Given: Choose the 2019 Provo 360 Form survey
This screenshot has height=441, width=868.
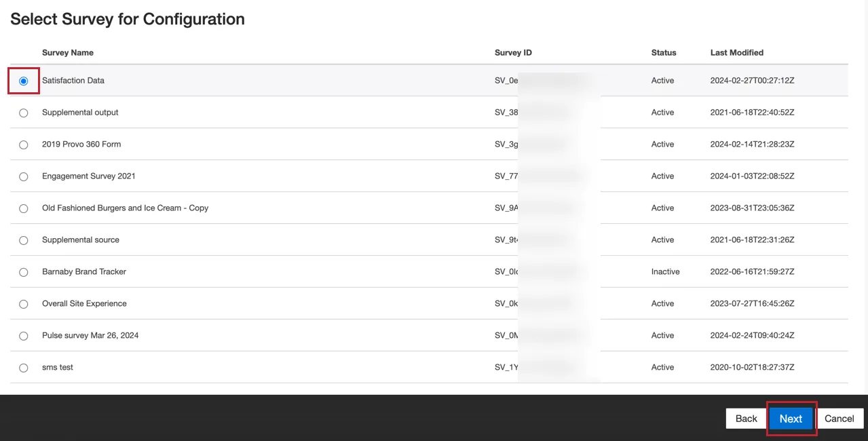Looking at the screenshot, I should coord(23,145).
